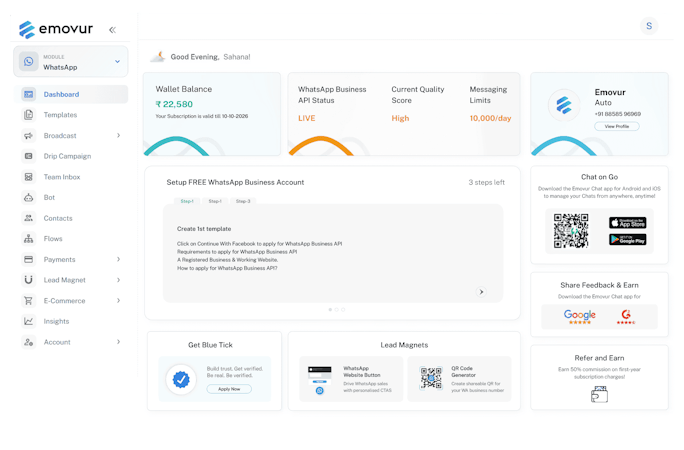Click the High quality score value

coord(400,118)
